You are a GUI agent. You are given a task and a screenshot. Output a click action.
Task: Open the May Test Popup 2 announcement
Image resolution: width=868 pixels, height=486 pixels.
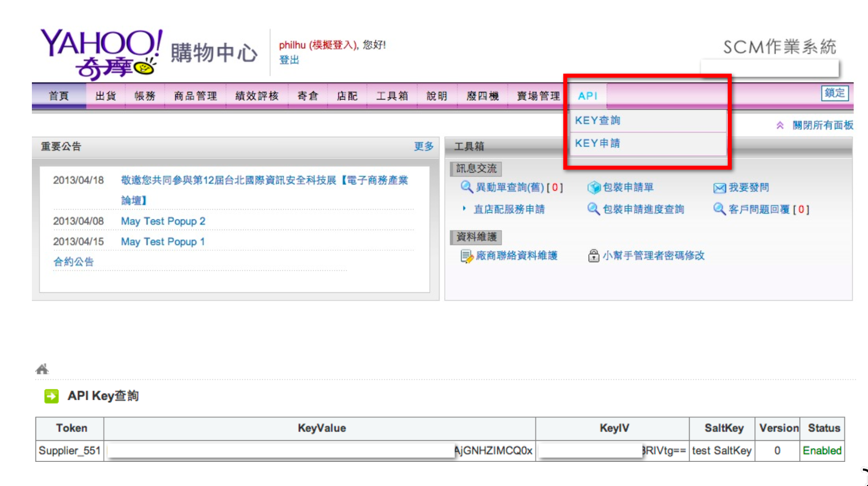(x=163, y=221)
